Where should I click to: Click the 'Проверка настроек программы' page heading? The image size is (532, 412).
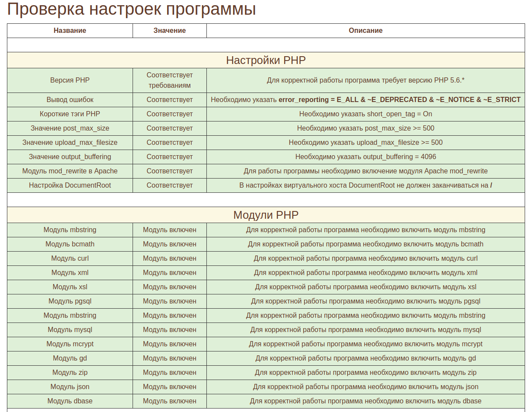tap(132, 9)
